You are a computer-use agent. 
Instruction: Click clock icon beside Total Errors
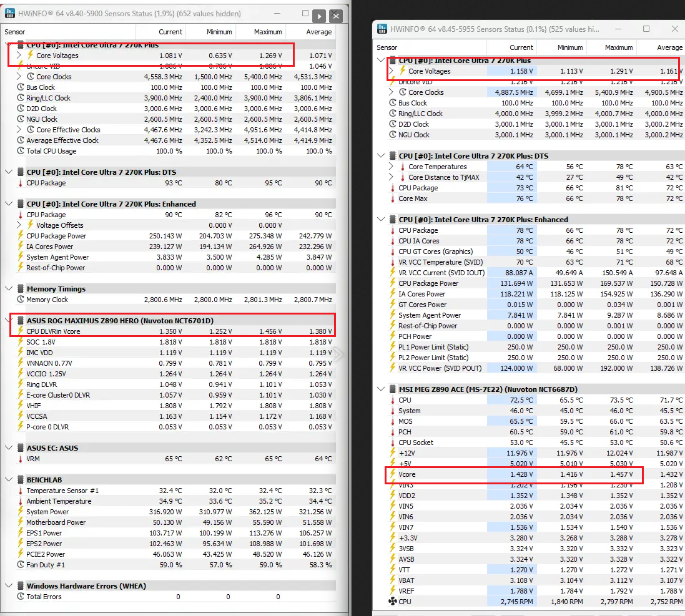pyautogui.click(x=21, y=597)
